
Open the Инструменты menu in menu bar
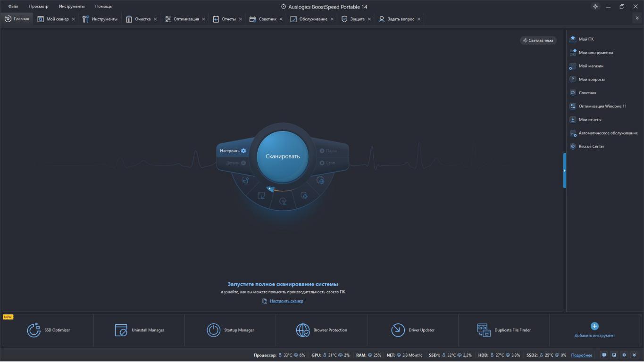(x=72, y=7)
